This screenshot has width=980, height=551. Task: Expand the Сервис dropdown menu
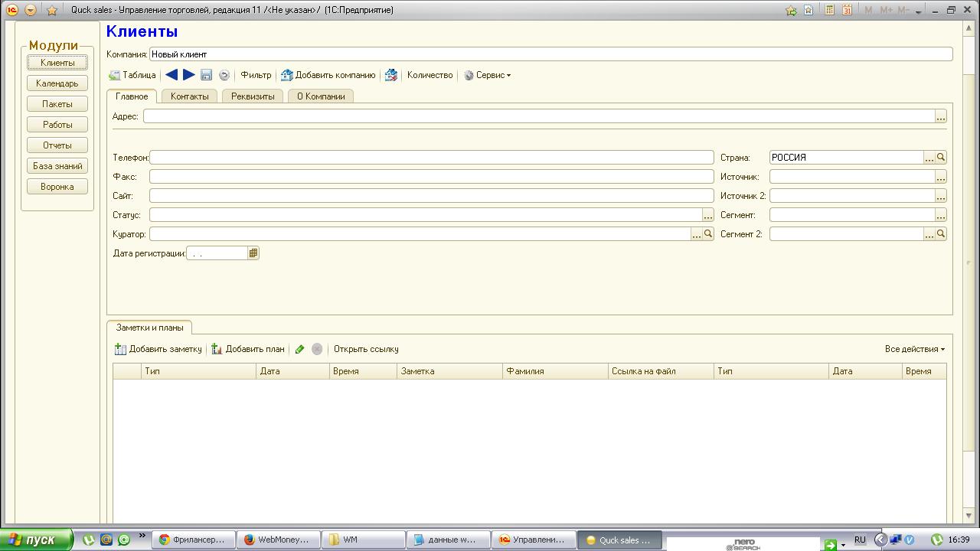(488, 75)
